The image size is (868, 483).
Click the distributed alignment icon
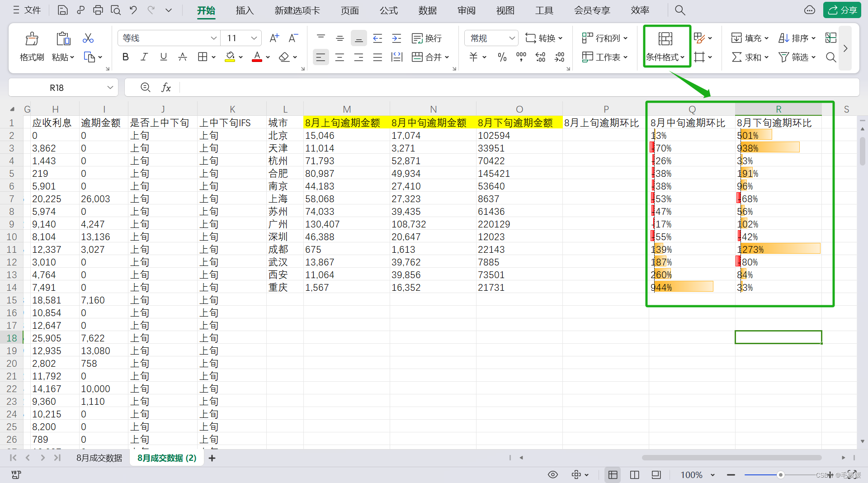[x=397, y=57]
